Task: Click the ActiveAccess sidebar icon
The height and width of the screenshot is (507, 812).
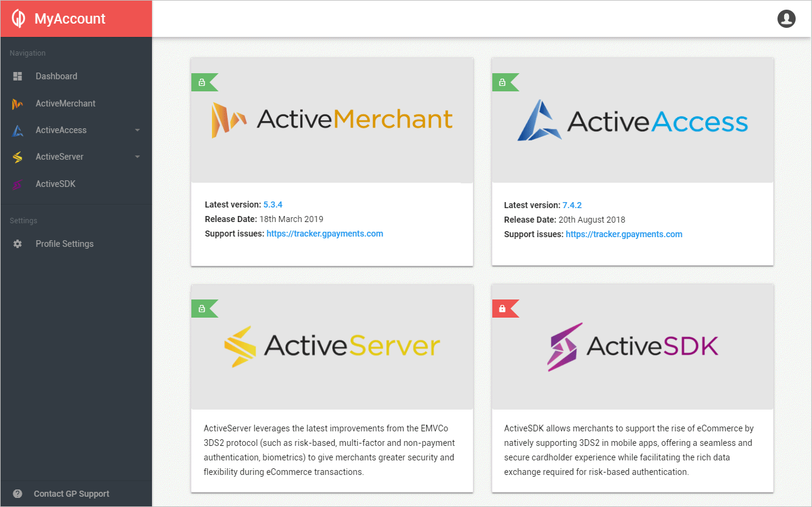Action: pyautogui.click(x=17, y=129)
